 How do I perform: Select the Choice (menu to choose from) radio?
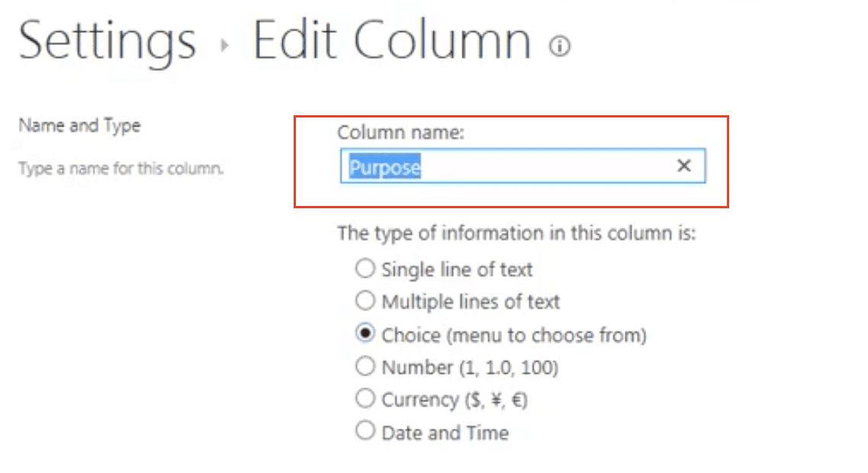tap(365, 333)
